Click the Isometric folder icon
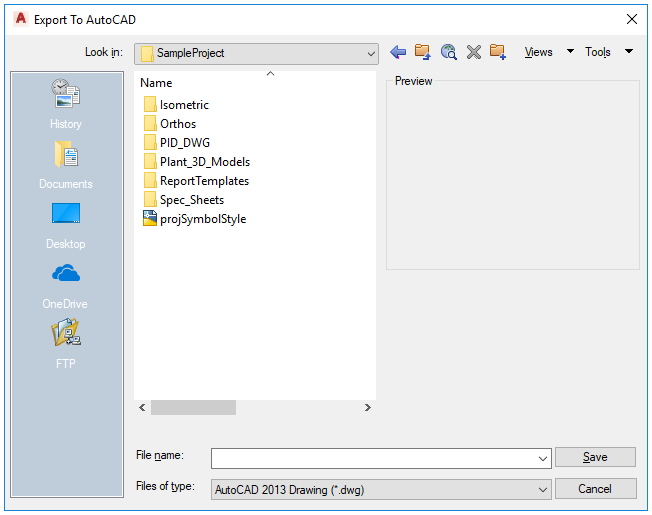The height and width of the screenshot is (515, 652). (150, 104)
